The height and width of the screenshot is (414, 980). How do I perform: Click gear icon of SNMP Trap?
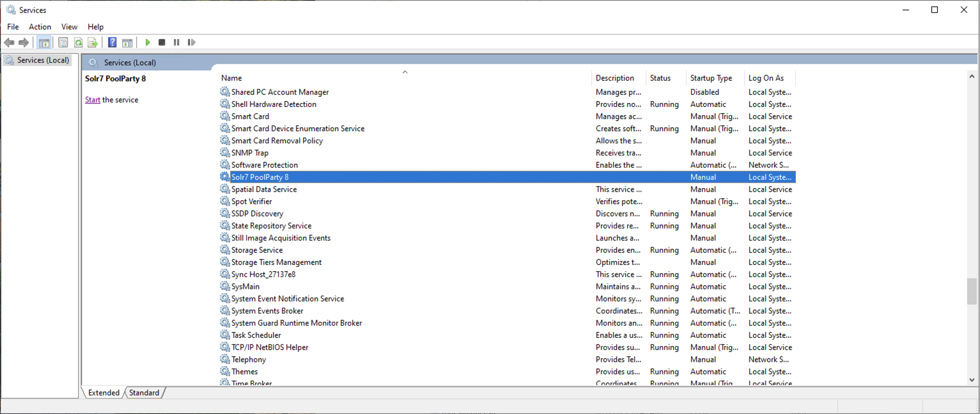click(225, 153)
